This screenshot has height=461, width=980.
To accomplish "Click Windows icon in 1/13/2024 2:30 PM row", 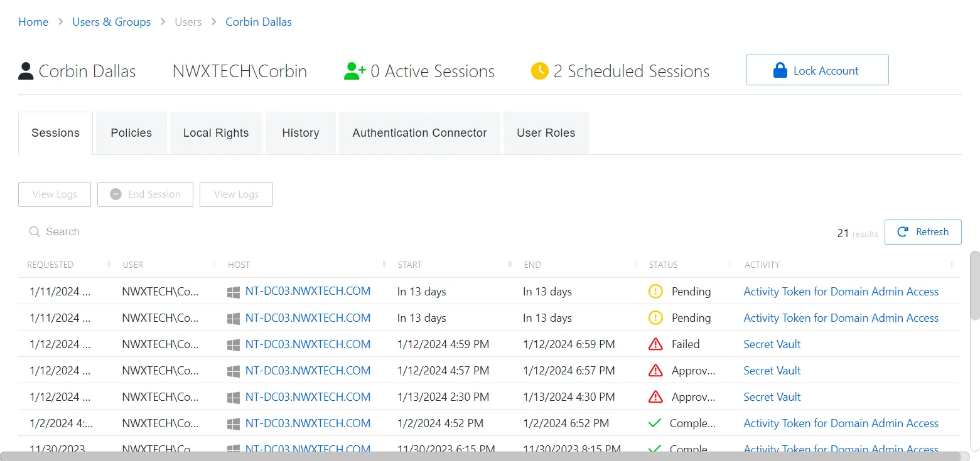I will coord(234,398).
